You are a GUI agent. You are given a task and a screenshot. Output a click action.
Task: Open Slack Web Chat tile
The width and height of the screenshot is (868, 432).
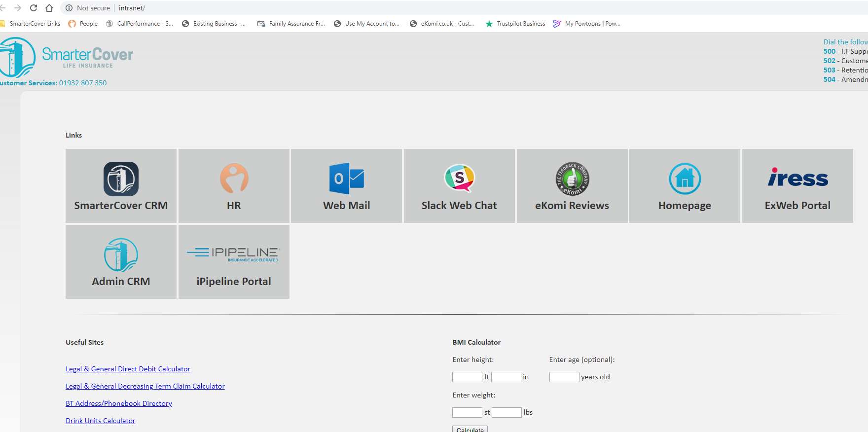(459, 186)
